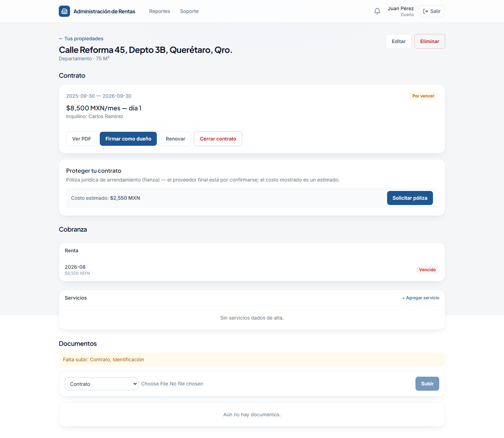Click the Juan Pérez user profile
Screen dimensions: 504x438
pos(401,11)
